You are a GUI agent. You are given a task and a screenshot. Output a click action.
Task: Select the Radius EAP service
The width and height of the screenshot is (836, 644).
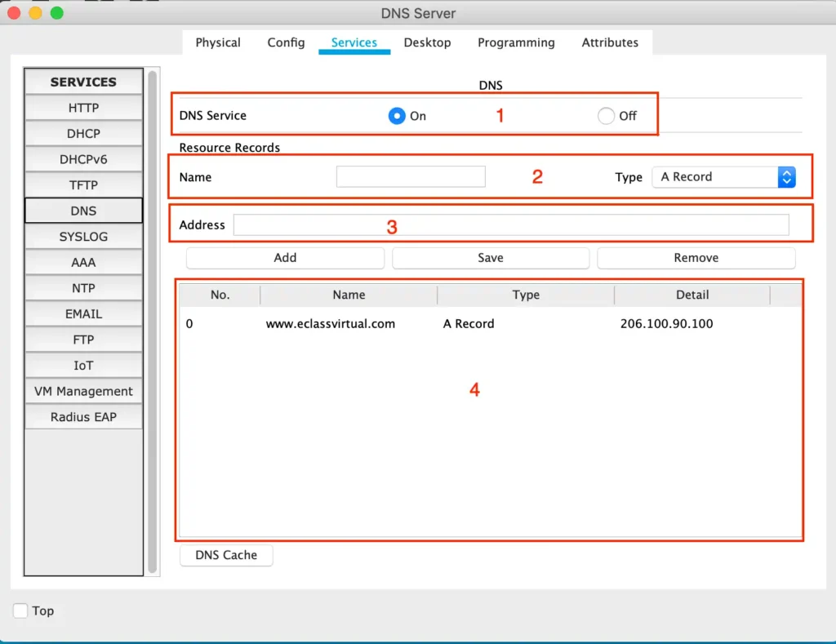[84, 417]
